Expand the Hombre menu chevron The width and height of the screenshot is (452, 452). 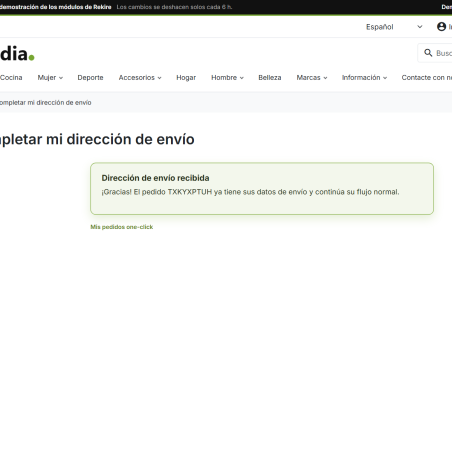point(242,78)
